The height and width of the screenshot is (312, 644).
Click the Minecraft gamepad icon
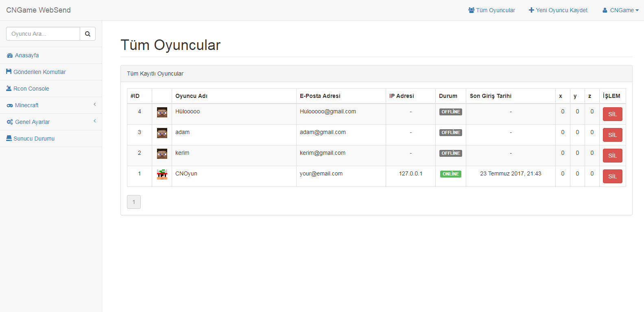[10, 106]
